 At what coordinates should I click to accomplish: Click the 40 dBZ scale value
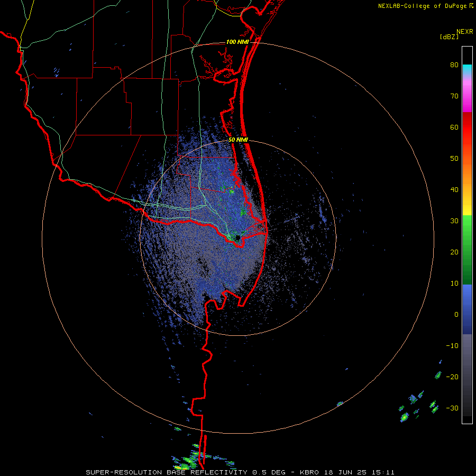[x=454, y=190]
